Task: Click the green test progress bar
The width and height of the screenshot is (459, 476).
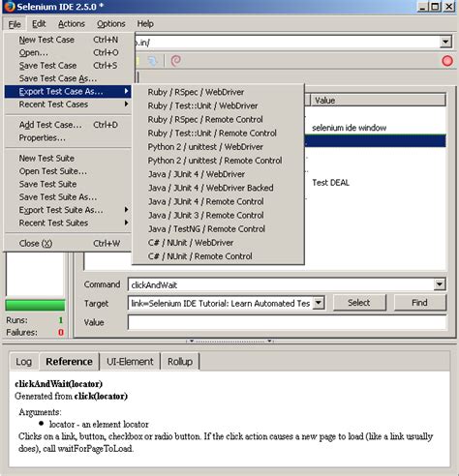Action: pyautogui.click(x=35, y=305)
